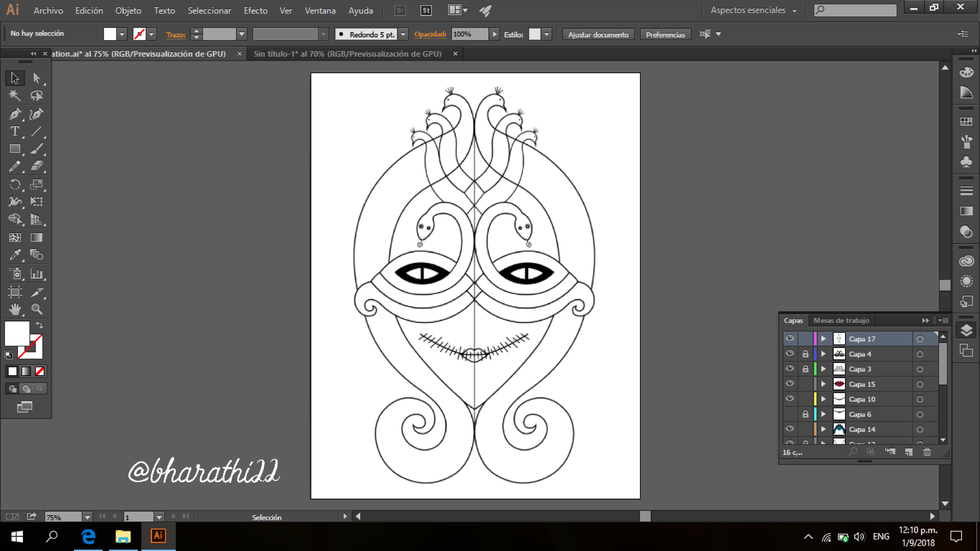Select the Paintbrush tool
980x551 pixels.
37,148
